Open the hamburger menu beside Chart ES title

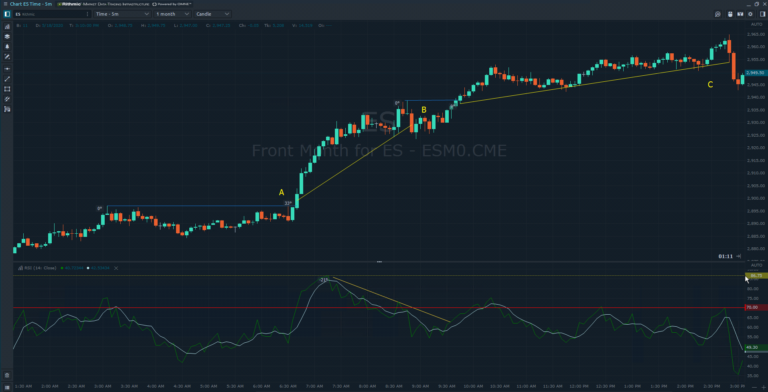(x=4, y=4)
